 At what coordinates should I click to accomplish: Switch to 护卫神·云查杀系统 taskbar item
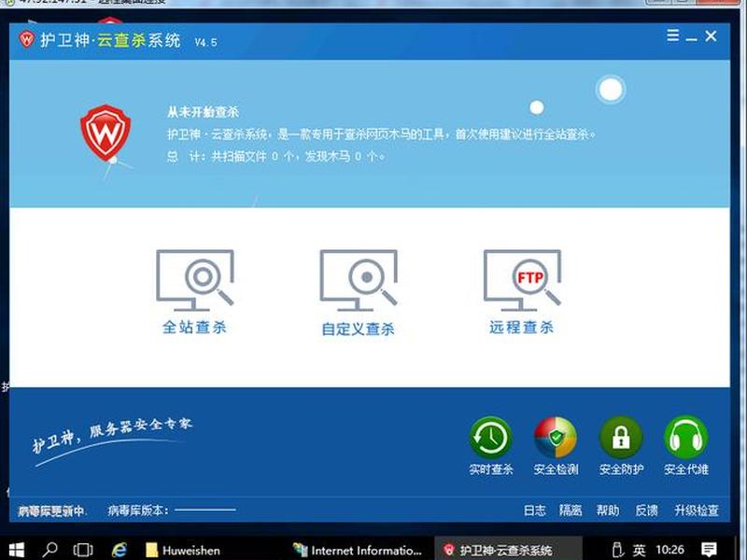(x=507, y=550)
